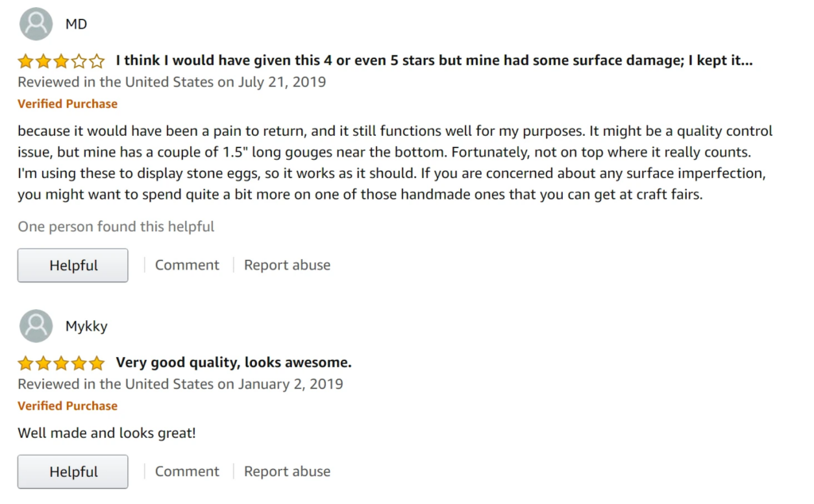Viewport: 814px width, 504px height.
Task: Select the first star in MD's rating
Action: [24, 60]
